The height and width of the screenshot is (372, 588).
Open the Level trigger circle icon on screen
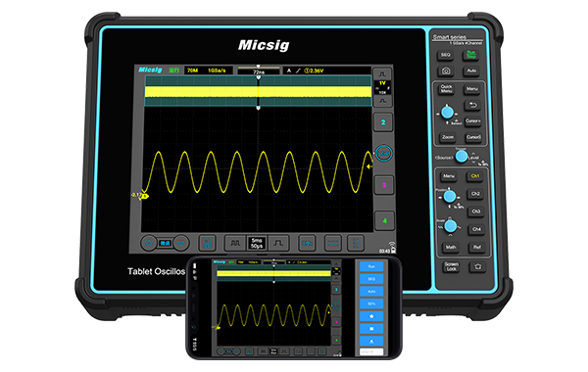click(383, 154)
